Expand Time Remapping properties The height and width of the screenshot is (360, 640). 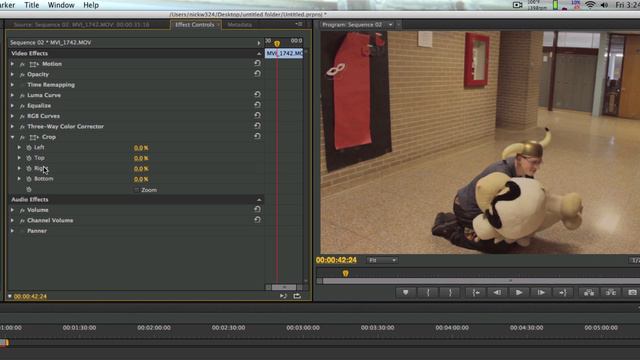click(12, 85)
